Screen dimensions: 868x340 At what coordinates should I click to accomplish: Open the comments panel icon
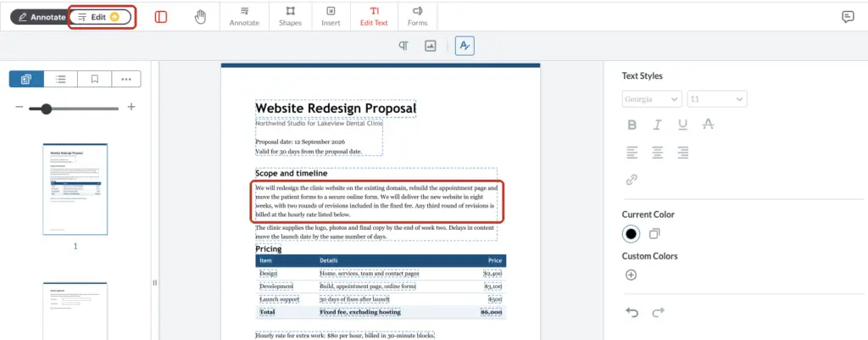click(x=848, y=17)
